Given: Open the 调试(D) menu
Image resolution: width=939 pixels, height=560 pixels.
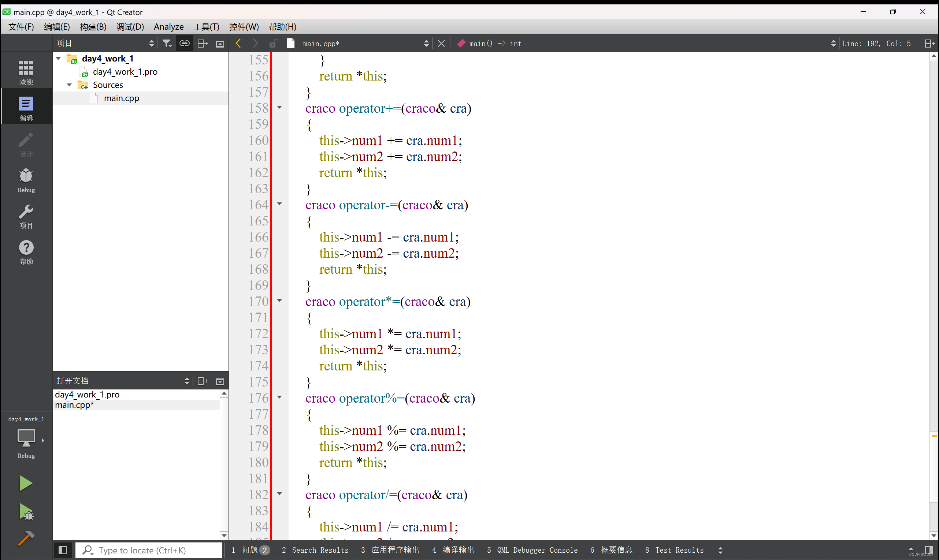Looking at the screenshot, I should [130, 27].
